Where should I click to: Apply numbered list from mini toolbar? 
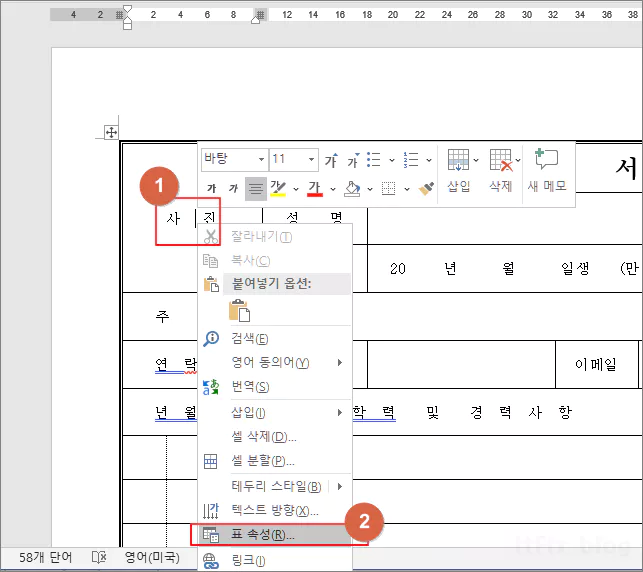click(411, 160)
